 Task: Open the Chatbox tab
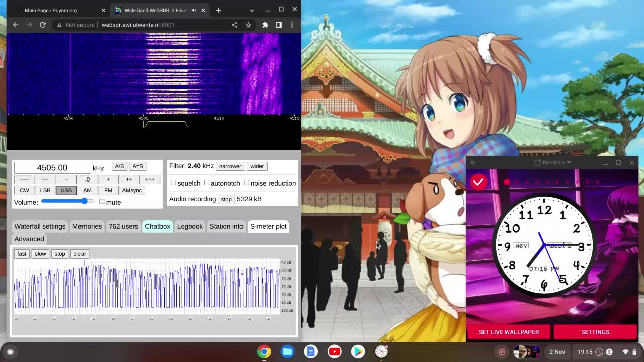click(x=157, y=226)
